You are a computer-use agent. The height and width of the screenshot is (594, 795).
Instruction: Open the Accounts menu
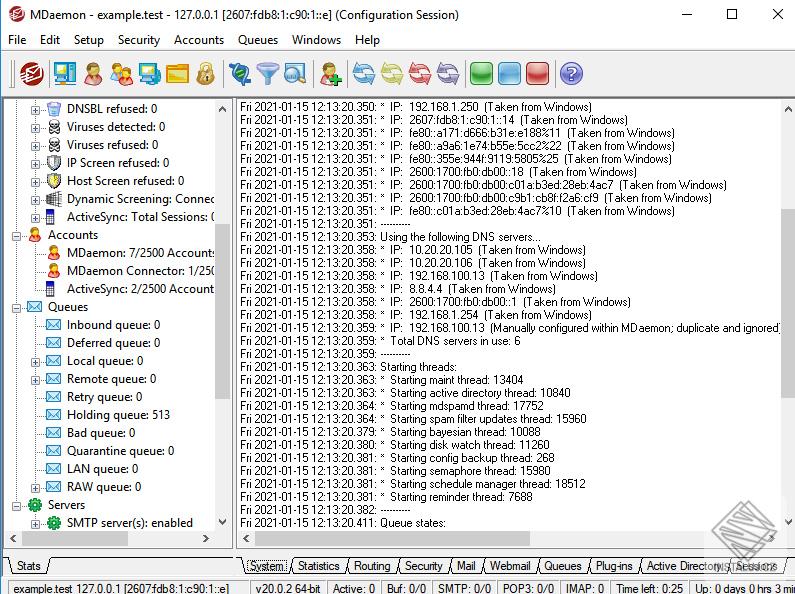coord(199,40)
